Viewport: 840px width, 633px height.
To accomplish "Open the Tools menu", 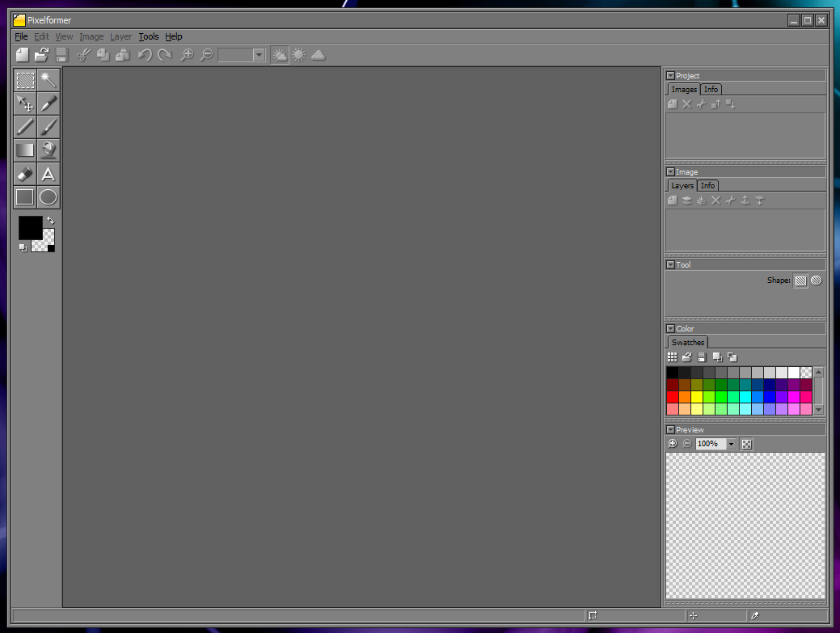I will click(149, 36).
